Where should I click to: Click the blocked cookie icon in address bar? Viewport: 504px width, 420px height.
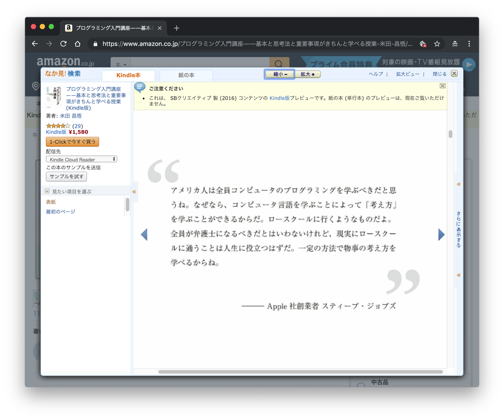click(423, 44)
